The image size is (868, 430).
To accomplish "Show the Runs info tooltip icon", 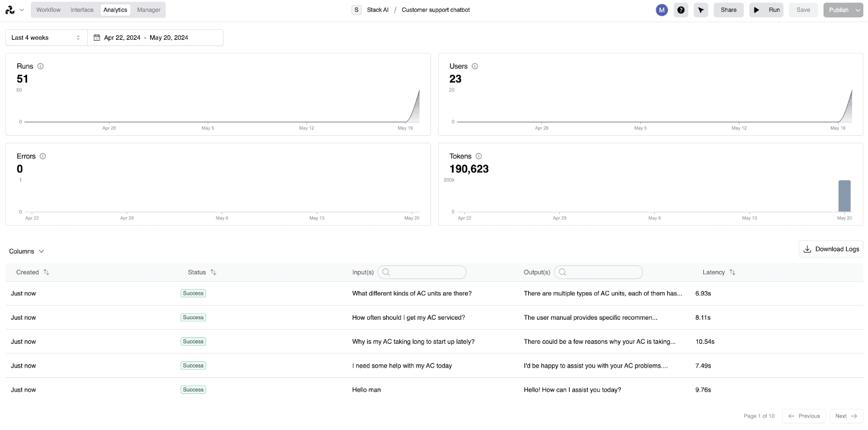I will tap(40, 66).
